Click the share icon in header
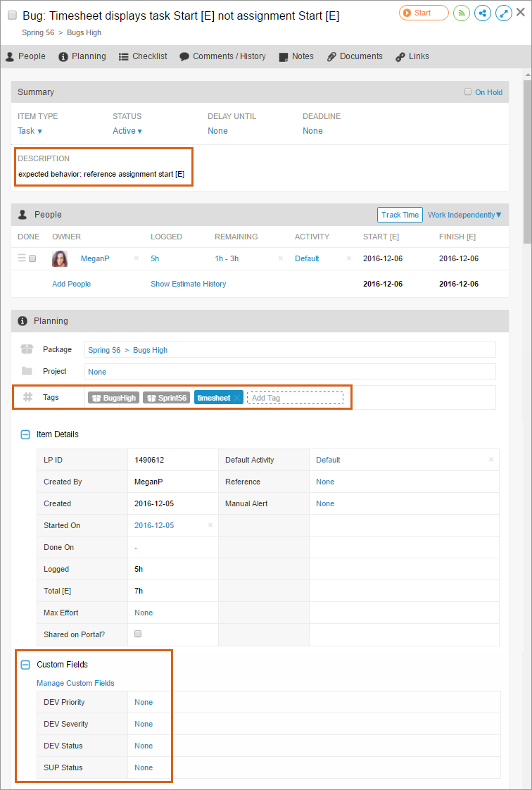 pyautogui.click(x=482, y=13)
